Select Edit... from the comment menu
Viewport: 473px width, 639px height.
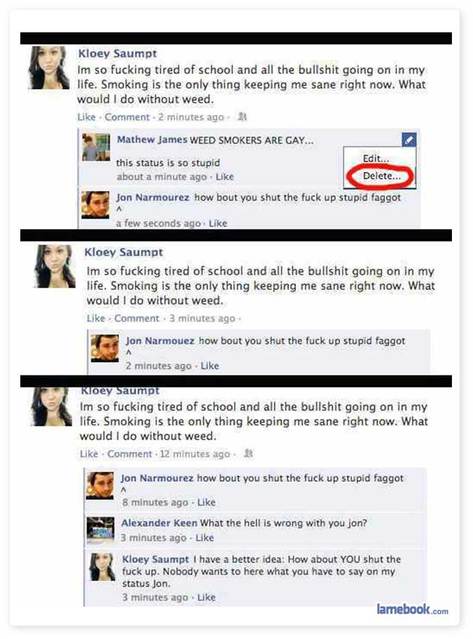click(376, 158)
